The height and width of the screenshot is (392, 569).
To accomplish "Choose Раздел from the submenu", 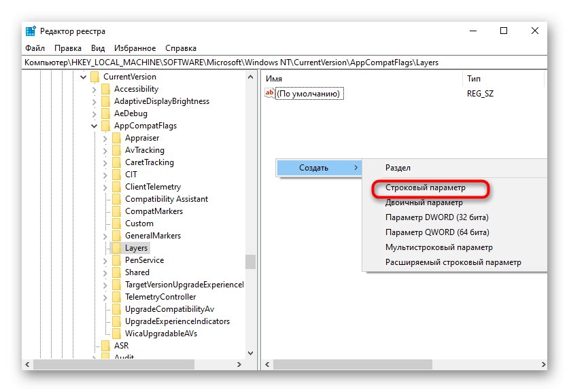I will [x=398, y=168].
